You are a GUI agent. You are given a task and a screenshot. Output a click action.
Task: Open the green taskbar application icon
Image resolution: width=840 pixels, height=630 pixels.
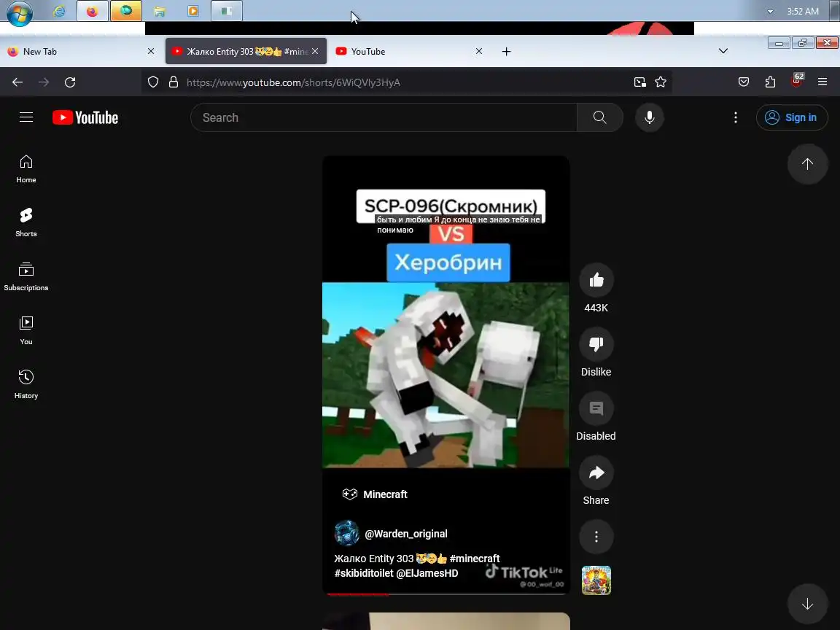[x=126, y=11]
